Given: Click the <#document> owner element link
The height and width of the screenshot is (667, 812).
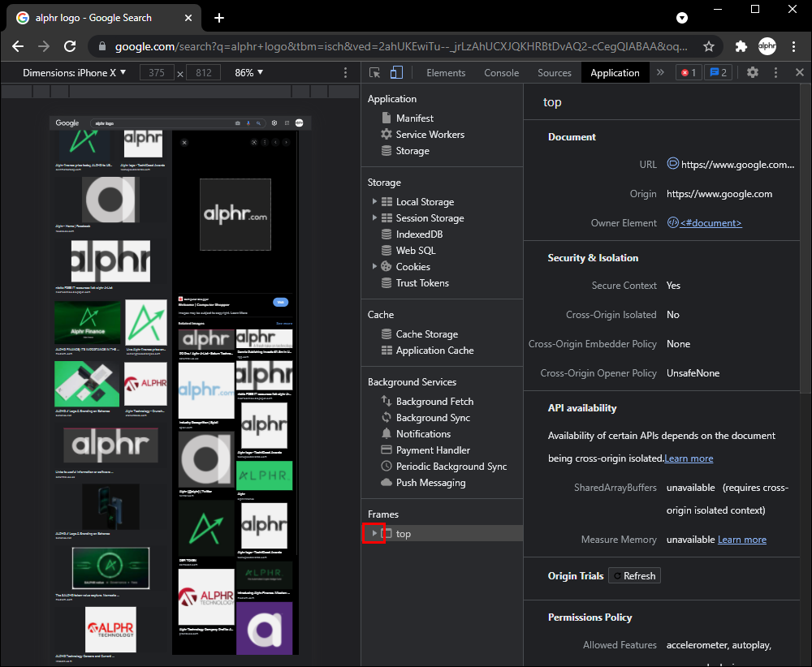Looking at the screenshot, I should tap(710, 222).
